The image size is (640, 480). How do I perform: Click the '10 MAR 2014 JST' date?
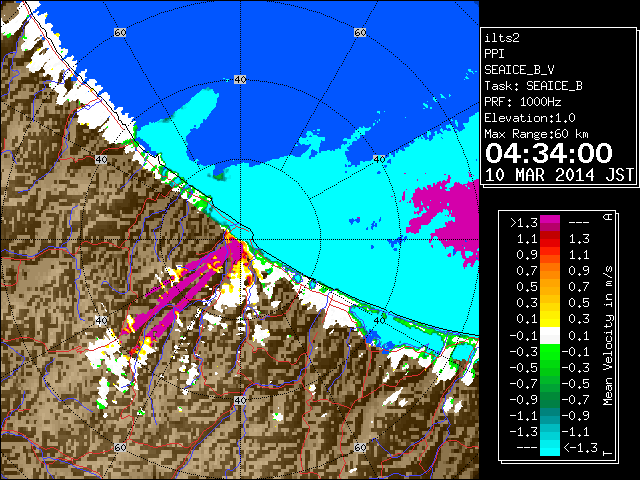tap(559, 175)
